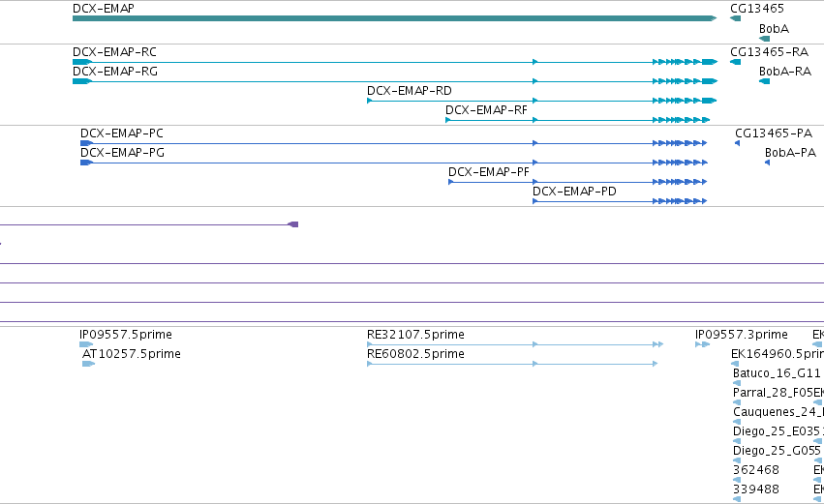Image resolution: width=824 pixels, height=504 pixels.
Task: Select the DCX-EMAP-PF protein label
Action: pos(489,172)
